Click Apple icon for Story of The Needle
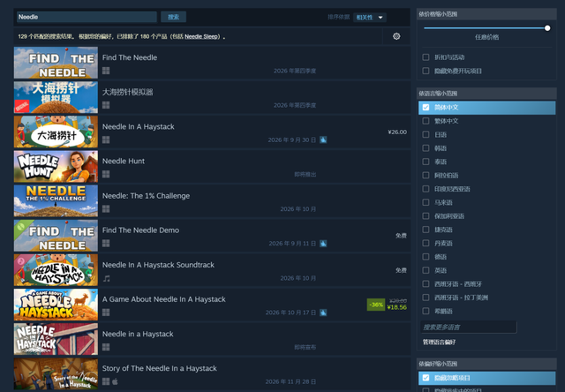This screenshot has width=565, height=392. 115,381
